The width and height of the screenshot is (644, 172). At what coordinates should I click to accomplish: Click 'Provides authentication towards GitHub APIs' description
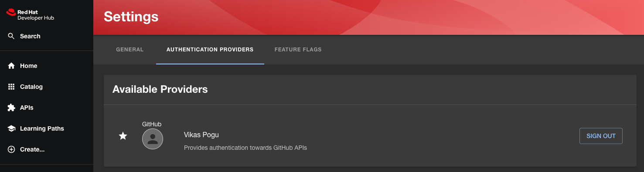[245, 148]
